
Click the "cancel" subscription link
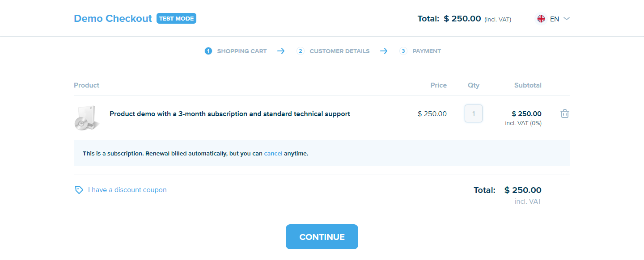click(x=273, y=154)
